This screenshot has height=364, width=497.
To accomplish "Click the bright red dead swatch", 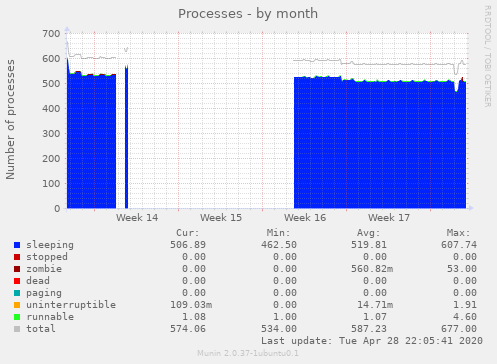I will pos(17,281).
